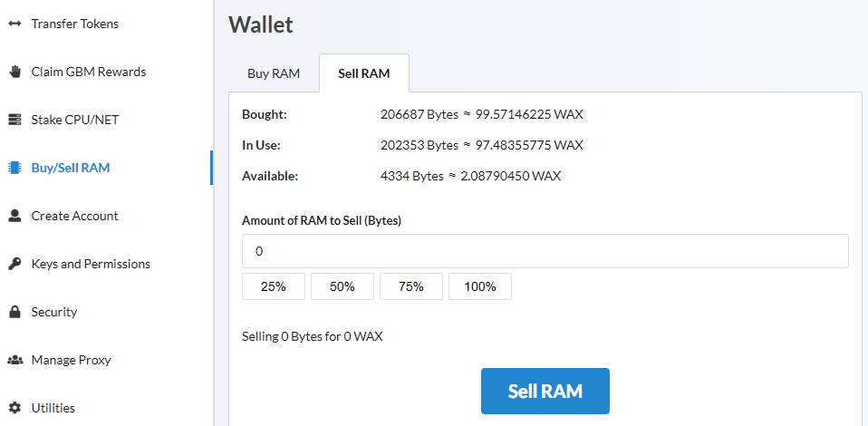This screenshot has width=868, height=426.
Task: Click the Transfer Tokens arrows icon
Action: [x=14, y=24]
